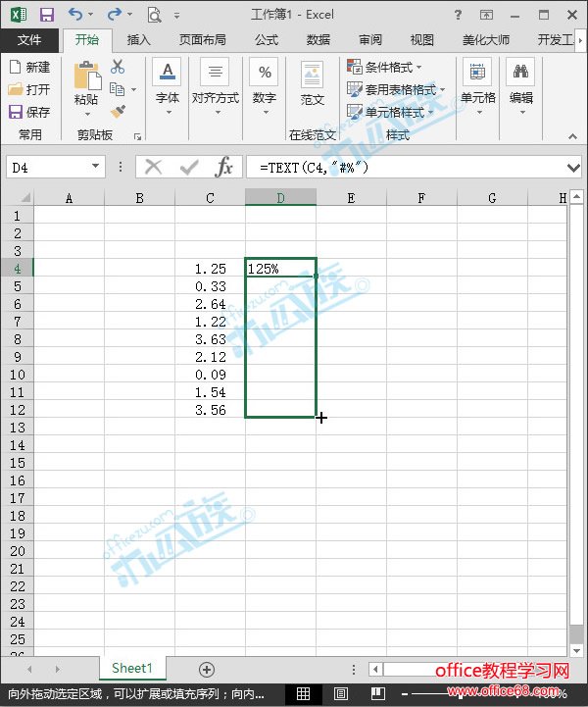Viewport: 588px width, 707px height.
Task: Click the column C header
Action: [210, 198]
